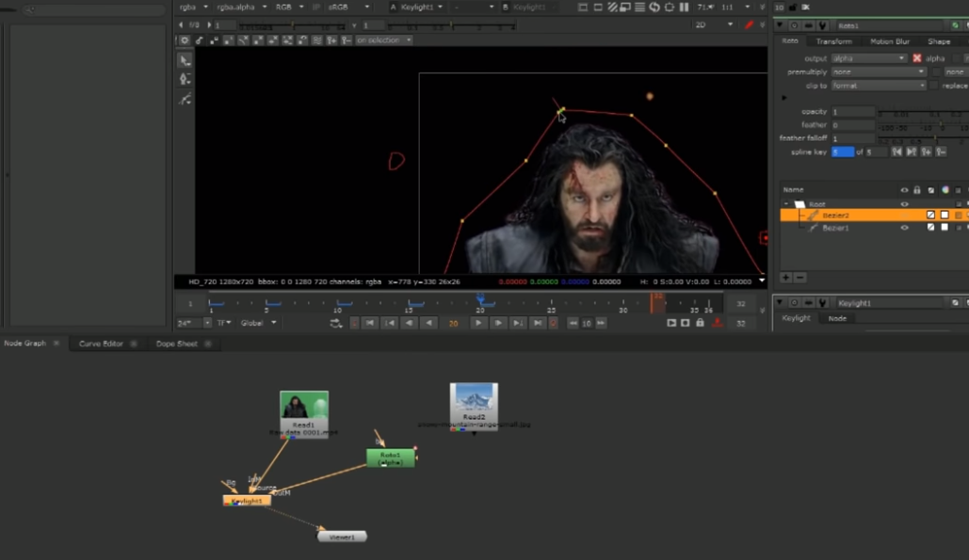The width and height of the screenshot is (969, 560).
Task: Click the red capture icon on timeline bar
Action: 717,323
